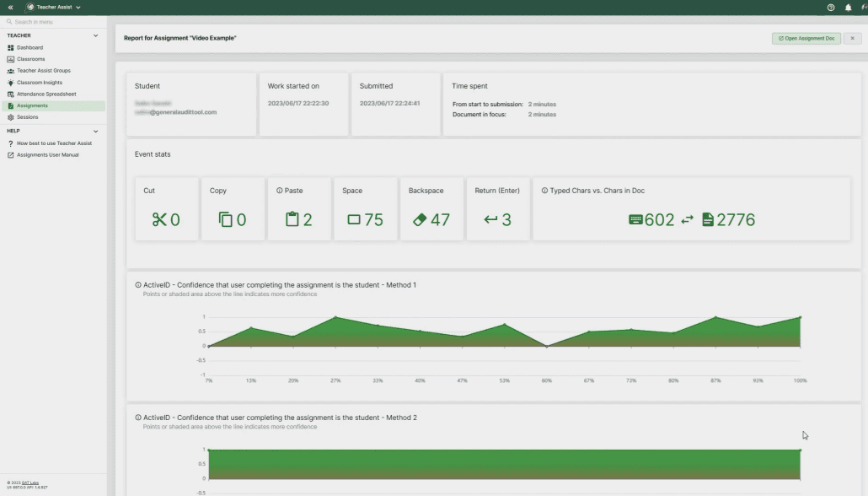
Task: Click the Attendance Spreadsheet icon
Action: pos(10,94)
